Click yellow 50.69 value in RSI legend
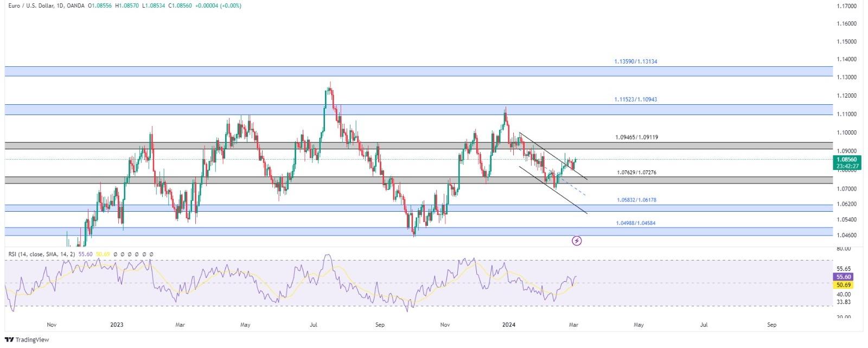 click(x=103, y=254)
